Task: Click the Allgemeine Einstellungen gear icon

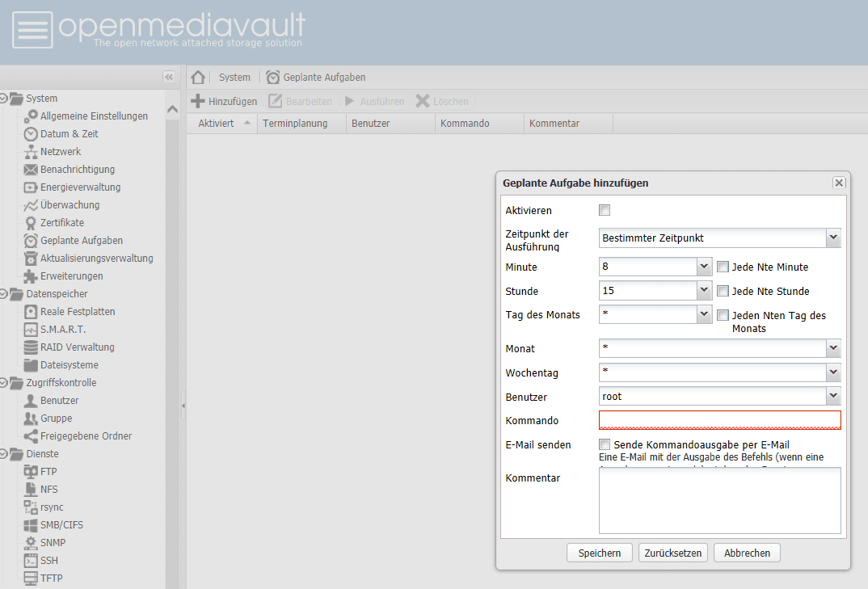Action: [31, 116]
